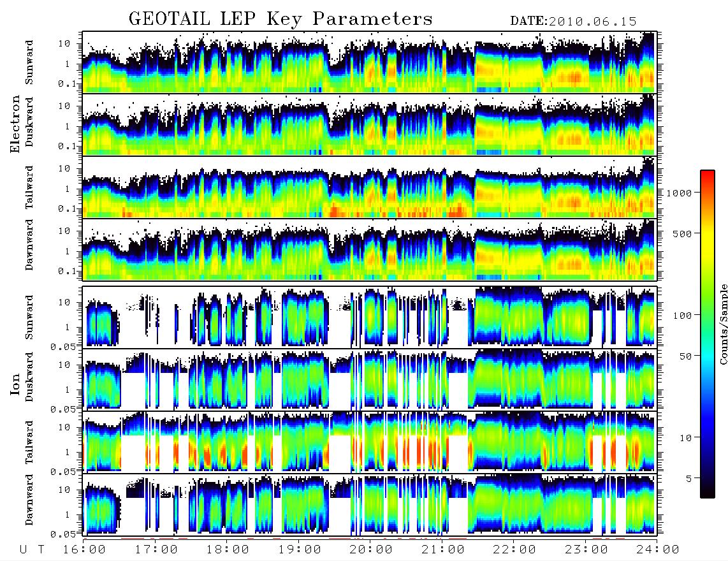Image resolution: width=728 pixels, height=561 pixels.
Task: Select the Electron Duskward axis label
Action: 29,122
